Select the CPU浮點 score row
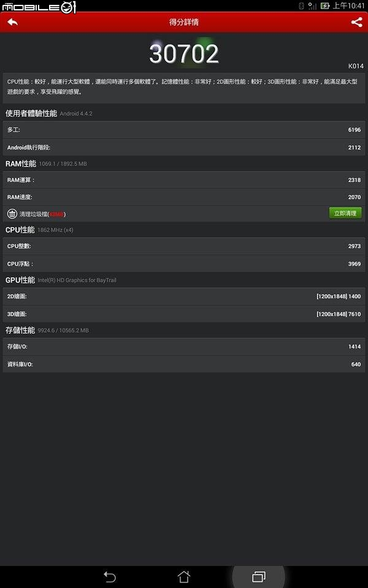368x588 pixels. pyautogui.click(x=184, y=263)
